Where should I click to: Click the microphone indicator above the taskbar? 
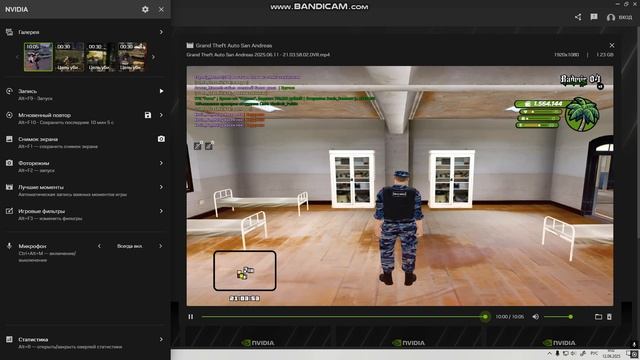(x=634, y=344)
